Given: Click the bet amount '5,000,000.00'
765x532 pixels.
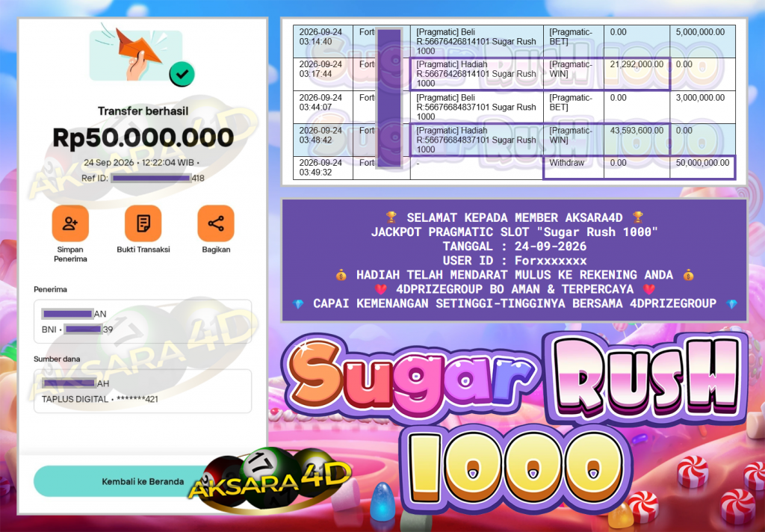Looking at the screenshot, I should (700, 32).
